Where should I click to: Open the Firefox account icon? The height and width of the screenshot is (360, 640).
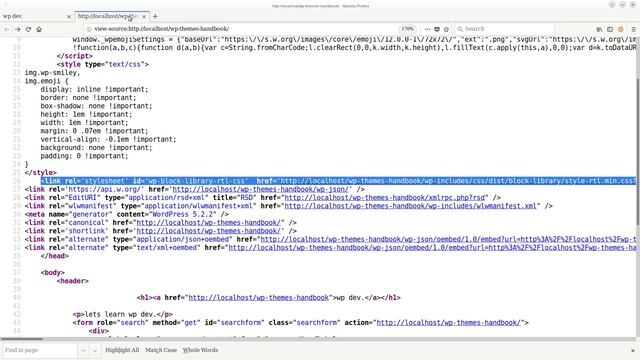click(621, 29)
